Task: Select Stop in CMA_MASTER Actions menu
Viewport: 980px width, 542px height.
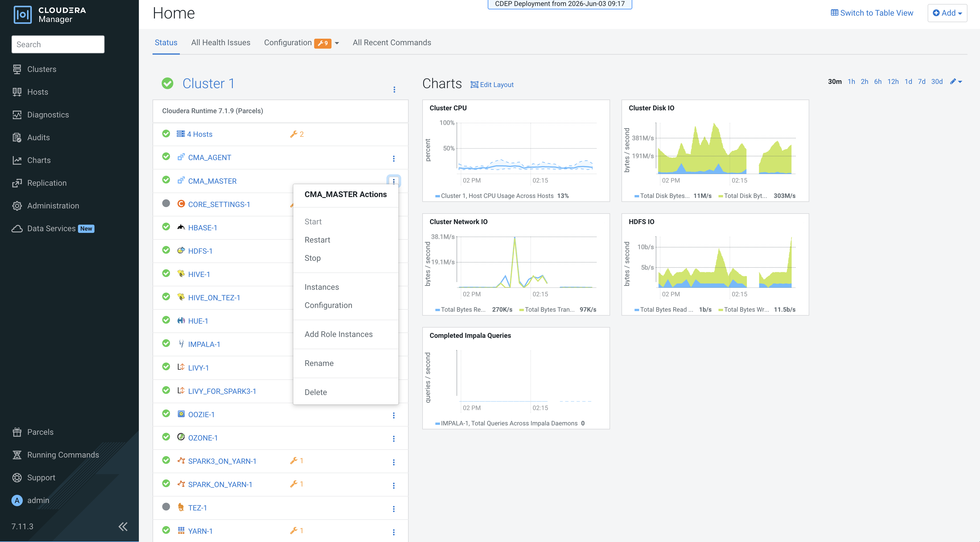Action: (313, 258)
